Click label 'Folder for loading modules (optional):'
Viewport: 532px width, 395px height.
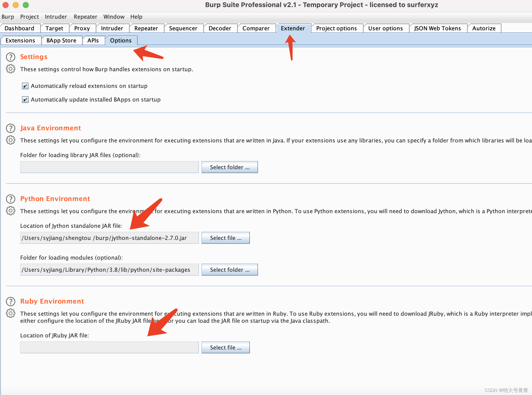(71, 258)
